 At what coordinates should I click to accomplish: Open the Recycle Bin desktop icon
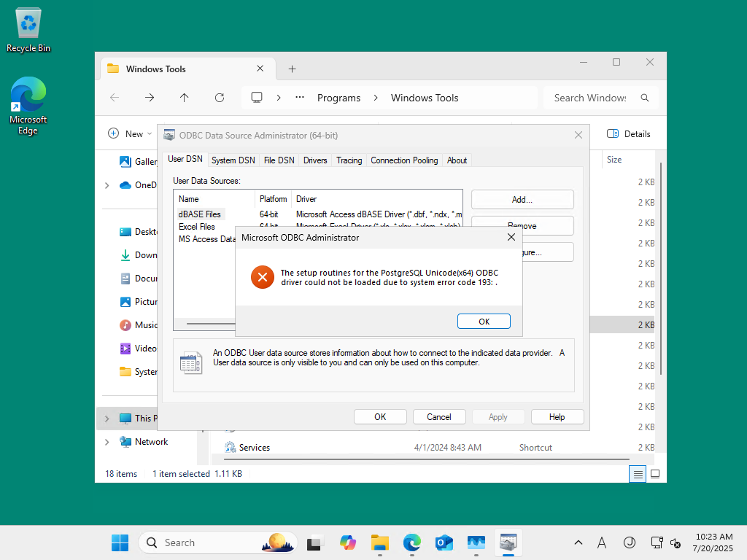28,30
